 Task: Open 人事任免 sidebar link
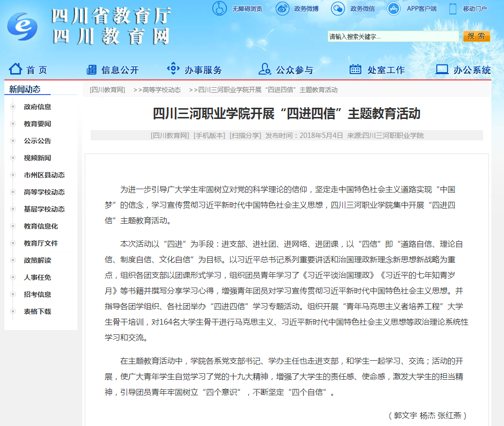37,277
